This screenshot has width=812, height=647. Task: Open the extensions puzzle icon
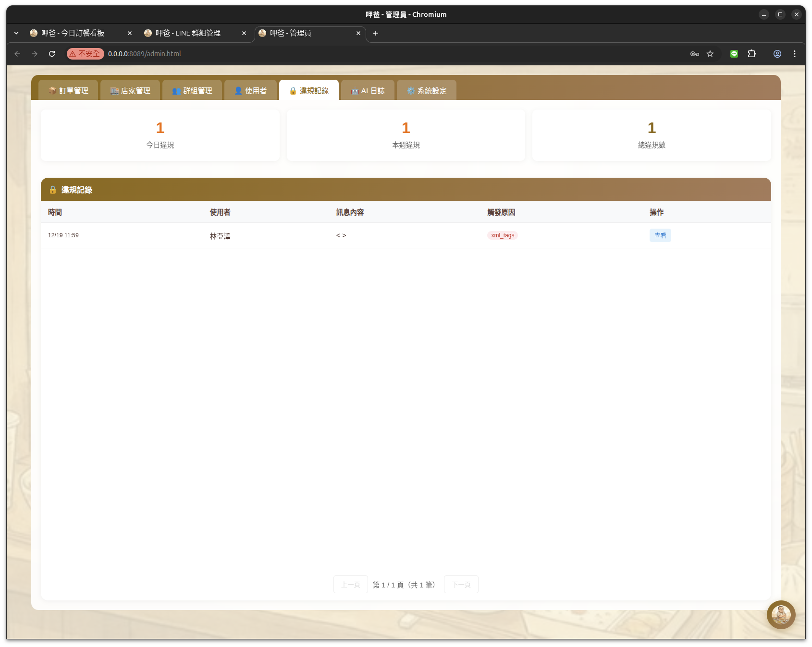coord(752,54)
